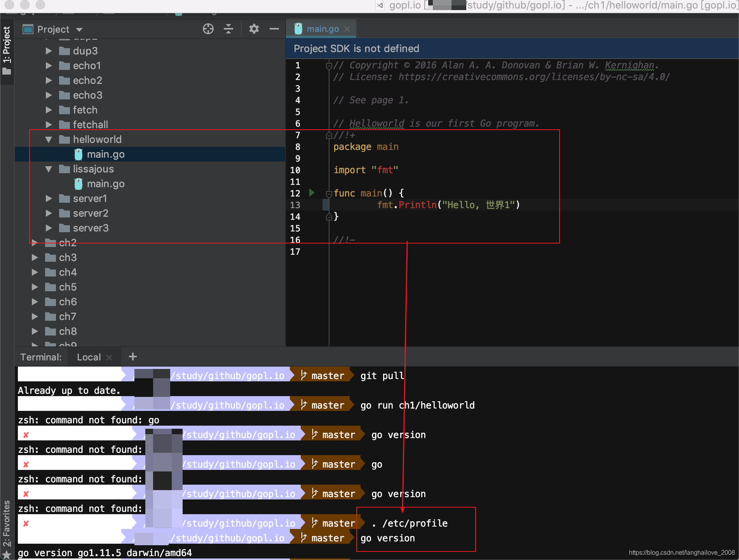
Task: Toggle fold marker at closing brace line 14
Action: tap(329, 217)
